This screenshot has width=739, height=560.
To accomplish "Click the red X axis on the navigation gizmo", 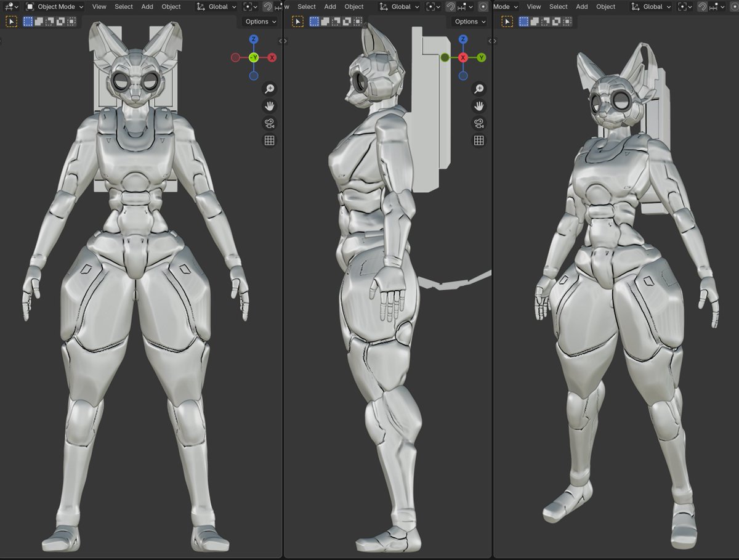I will tap(273, 57).
